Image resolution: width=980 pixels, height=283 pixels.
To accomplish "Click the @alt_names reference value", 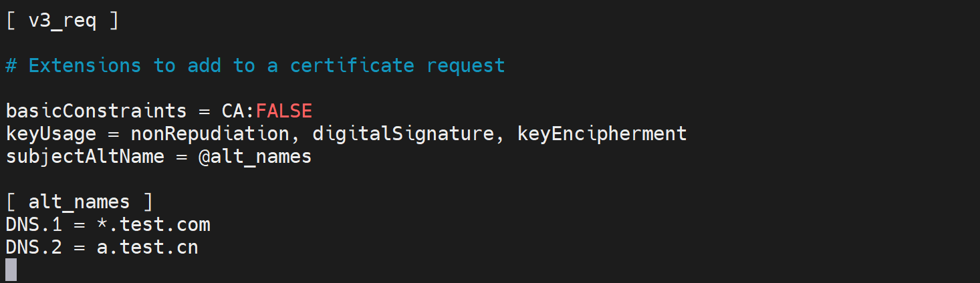I will (x=255, y=156).
